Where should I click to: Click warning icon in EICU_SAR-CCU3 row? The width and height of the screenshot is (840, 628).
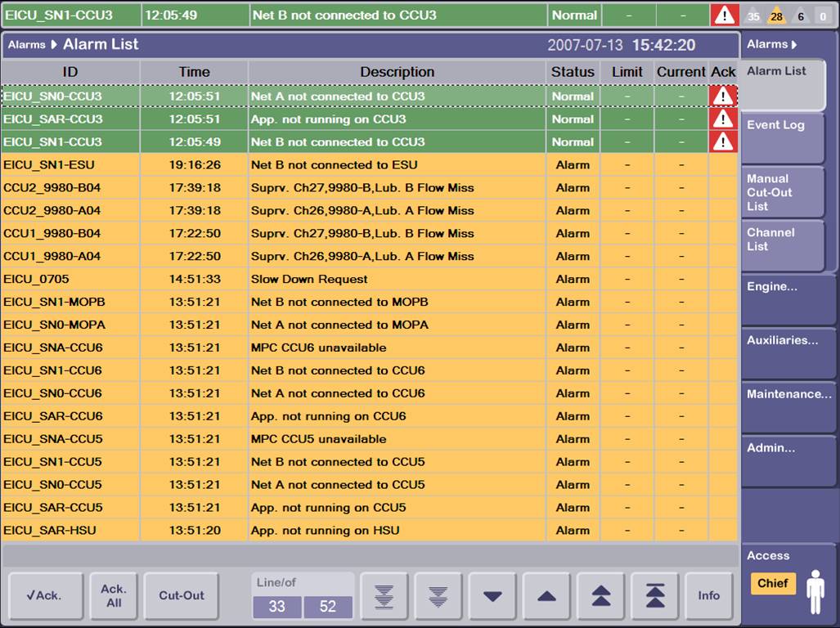(x=722, y=119)
